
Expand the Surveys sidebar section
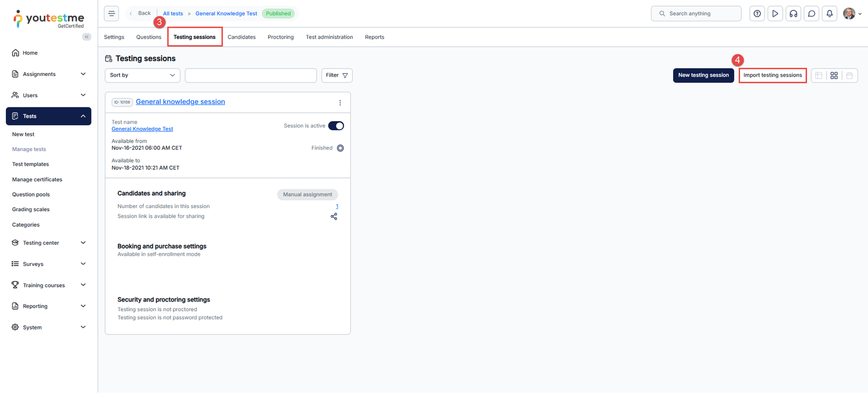(x=48, y=264)
